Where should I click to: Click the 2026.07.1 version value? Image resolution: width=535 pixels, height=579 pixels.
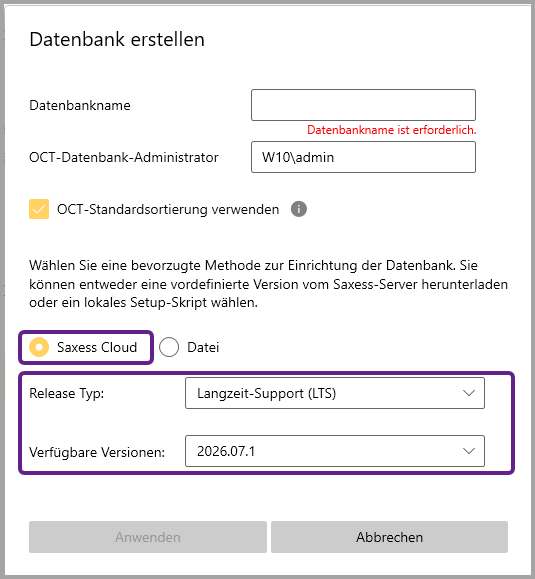(226, 451)
